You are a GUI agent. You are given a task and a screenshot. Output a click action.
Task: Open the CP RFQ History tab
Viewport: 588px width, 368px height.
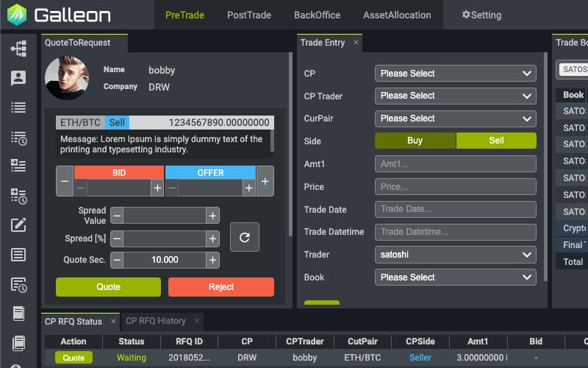click(156, 321)
